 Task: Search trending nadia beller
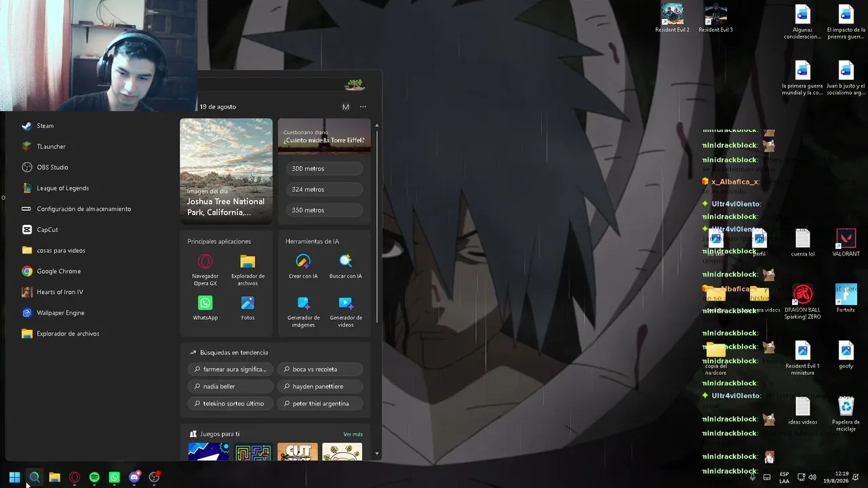(231, 386)
